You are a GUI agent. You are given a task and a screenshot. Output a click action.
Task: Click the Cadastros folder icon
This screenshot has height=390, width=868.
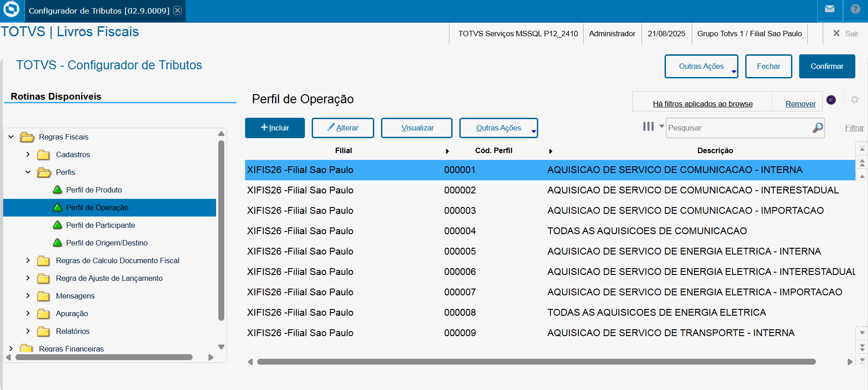(43, 154)
